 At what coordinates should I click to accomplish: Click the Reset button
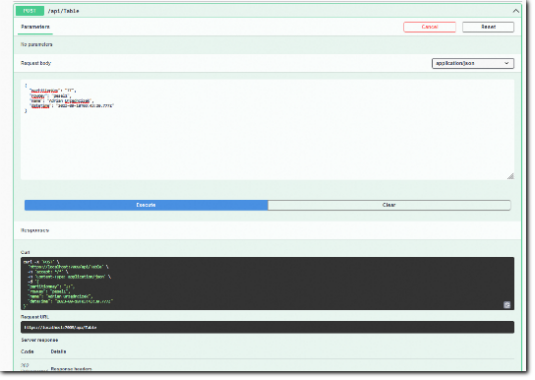(x=488, y=27)
